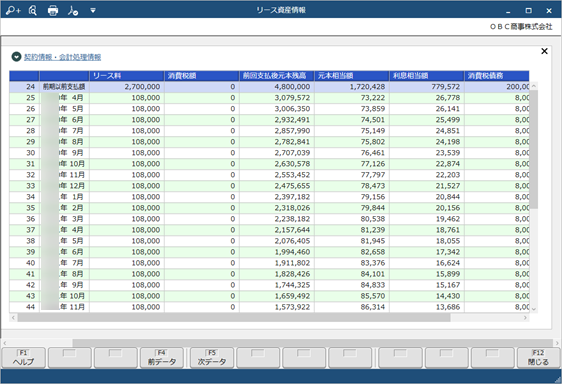Screen dimensions: 562x384
Task: Click the 1,573,922 balance cell in row 44
Action: [x=277, y=307]
